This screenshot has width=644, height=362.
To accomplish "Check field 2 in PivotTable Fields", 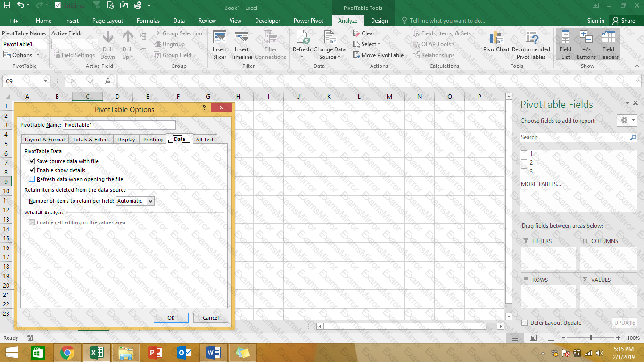I will 524,163.
